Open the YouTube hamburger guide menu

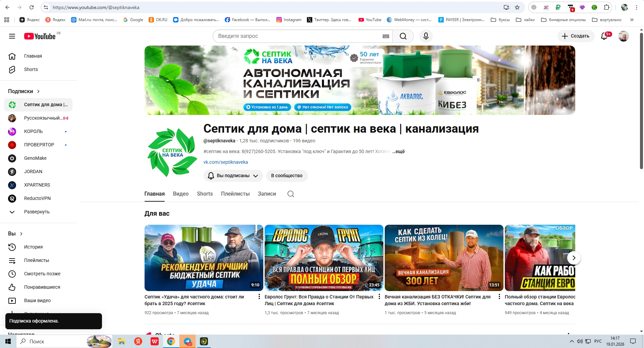[12, 36]
